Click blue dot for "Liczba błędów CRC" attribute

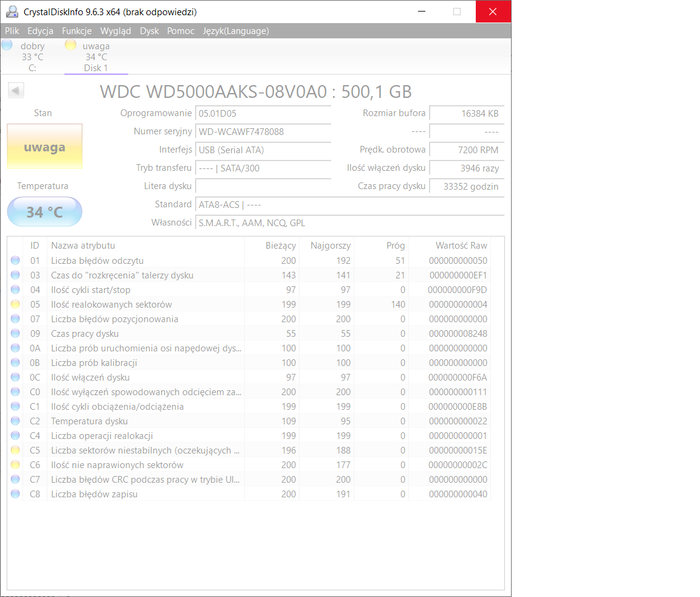pos(15,479)
